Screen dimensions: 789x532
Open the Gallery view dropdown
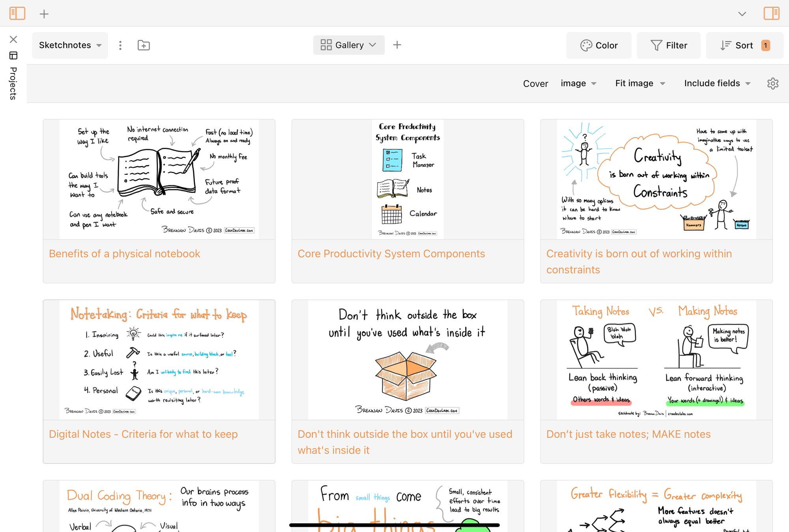349,45
